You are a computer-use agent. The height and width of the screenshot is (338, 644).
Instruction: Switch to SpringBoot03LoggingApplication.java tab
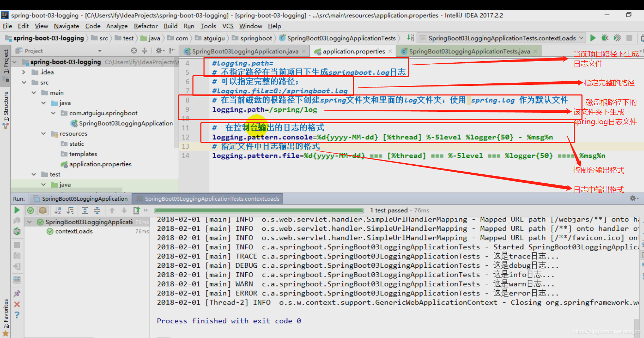click(x=245, y=51)
